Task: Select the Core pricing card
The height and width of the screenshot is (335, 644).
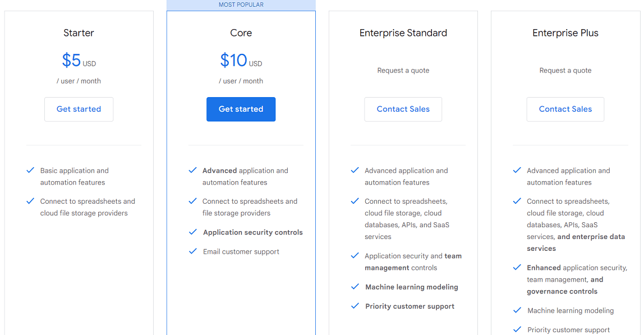Action: tap(241, 168)
